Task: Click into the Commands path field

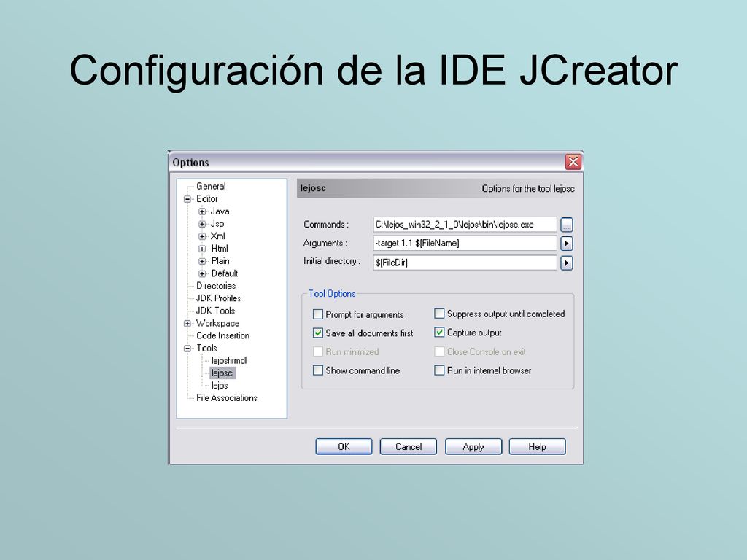Action: click(x=465, y=225)
